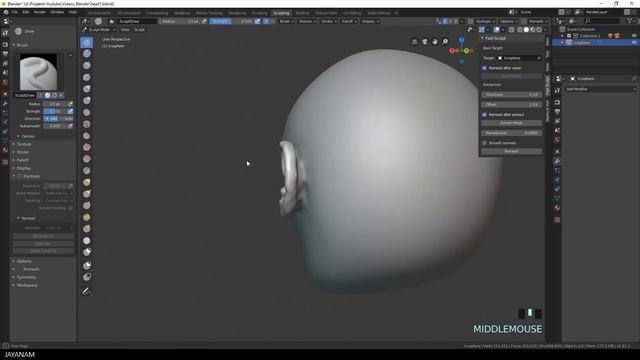The image size is (640, 360).
Task: Open Remesh dropdown in header
Action: [x=538, y=21]
